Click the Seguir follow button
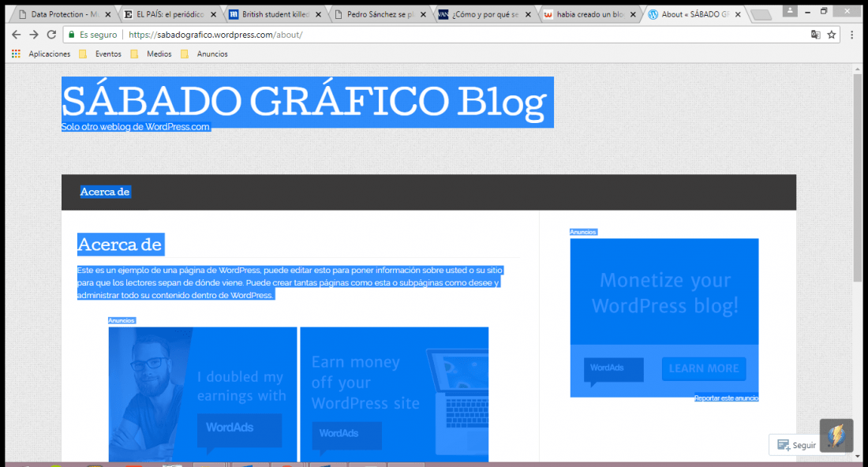This screenshot has height=467, width=868. (x=796, y=445)
